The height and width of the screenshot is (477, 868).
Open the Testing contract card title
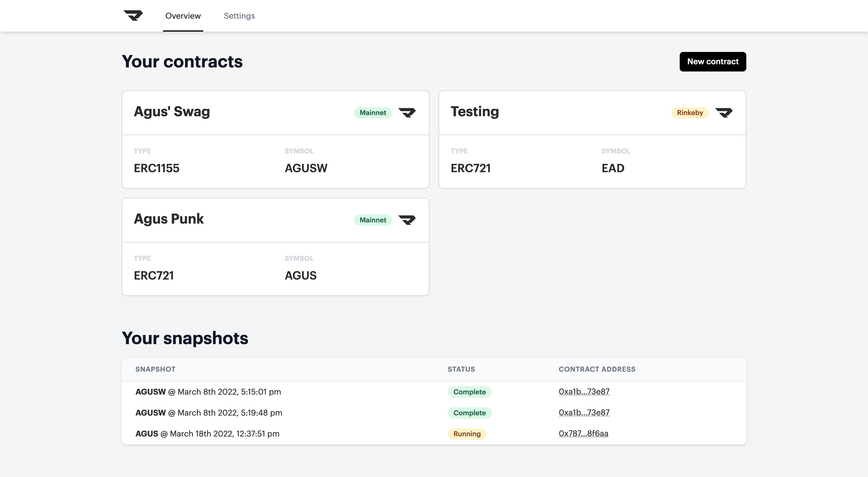(475, 112)
